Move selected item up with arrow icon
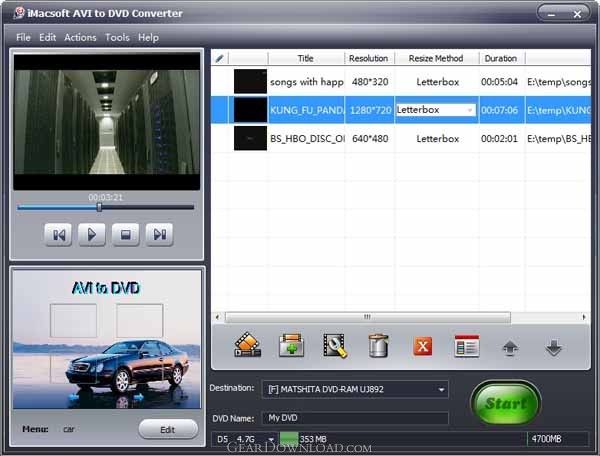Screen dimensions: 600x456 510,348
